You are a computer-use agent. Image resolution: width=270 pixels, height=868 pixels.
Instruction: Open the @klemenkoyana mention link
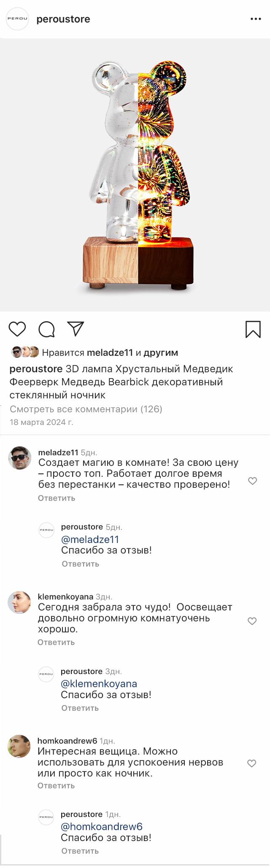[x=99, y=683]
